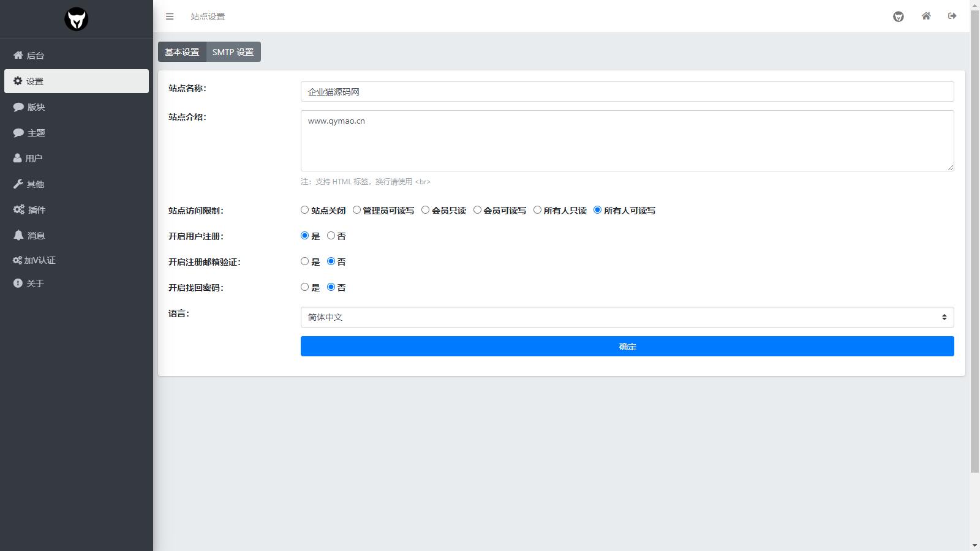Click the 站点名称 input field

pyautogui.click(x=627, y=92)
